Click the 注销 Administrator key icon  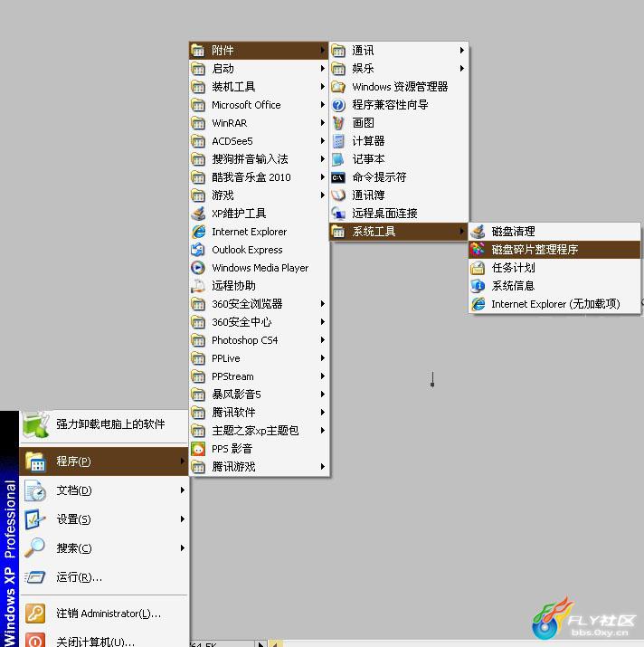[x=35, y=614]
